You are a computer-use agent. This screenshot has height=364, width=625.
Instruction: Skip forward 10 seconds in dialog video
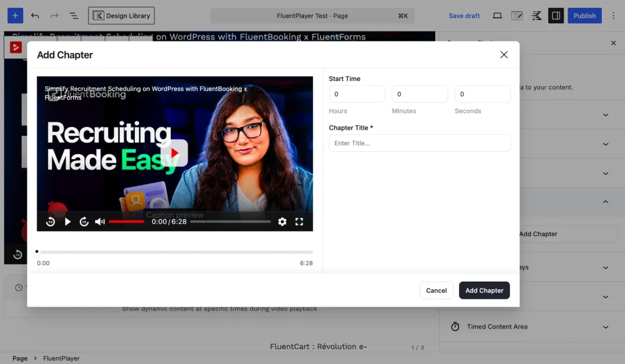coord(84,221)
